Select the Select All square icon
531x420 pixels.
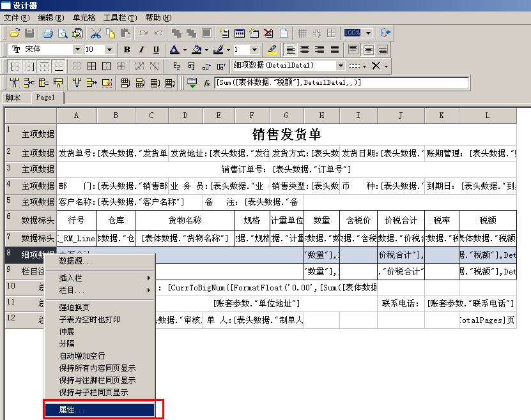[x=206, y=33]
